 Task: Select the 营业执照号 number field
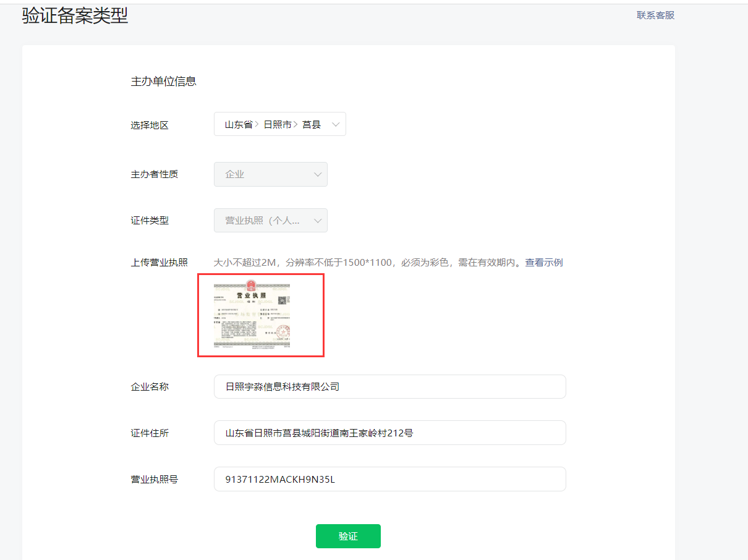[x=389, y=479]
